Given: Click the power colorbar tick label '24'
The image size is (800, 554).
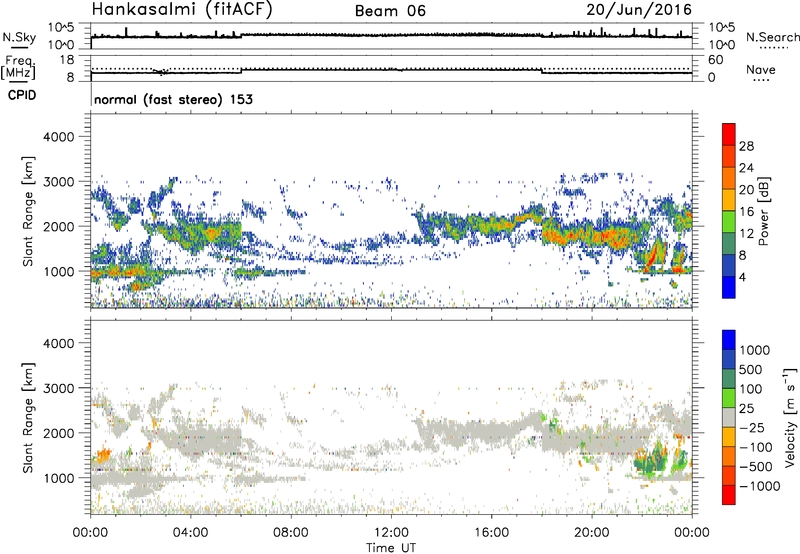Looking at the screenshot, I should coord(746,168).
